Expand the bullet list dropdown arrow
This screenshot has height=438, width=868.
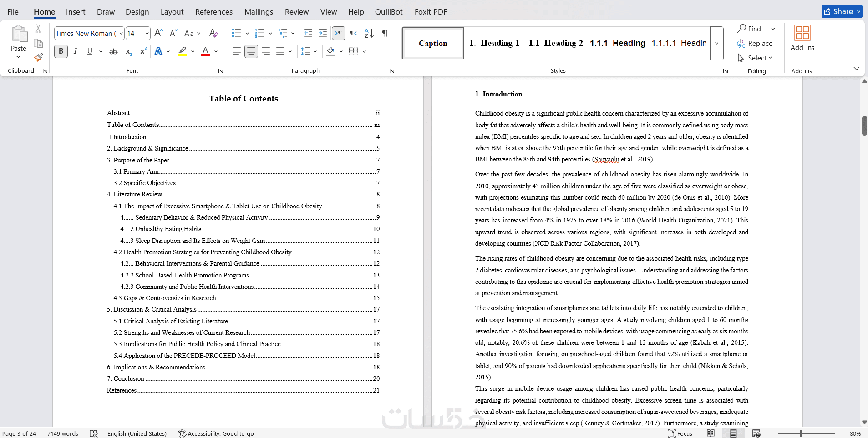pos(247,33)
